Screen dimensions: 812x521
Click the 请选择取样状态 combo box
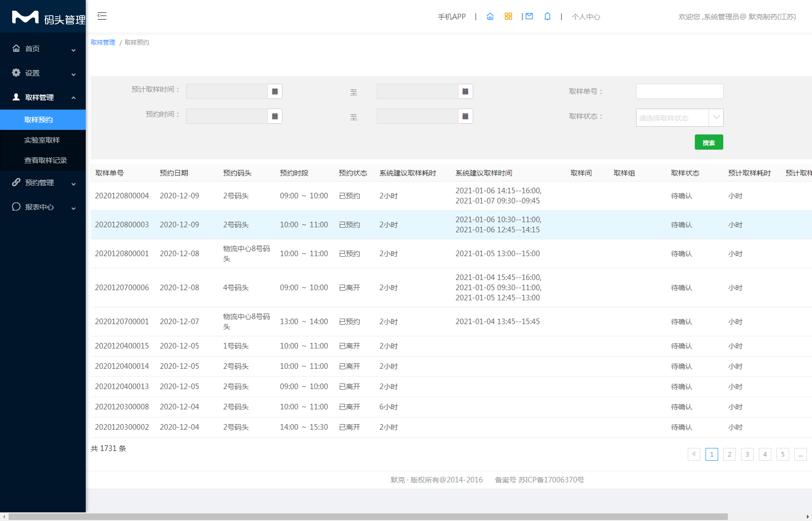[680, 118]
